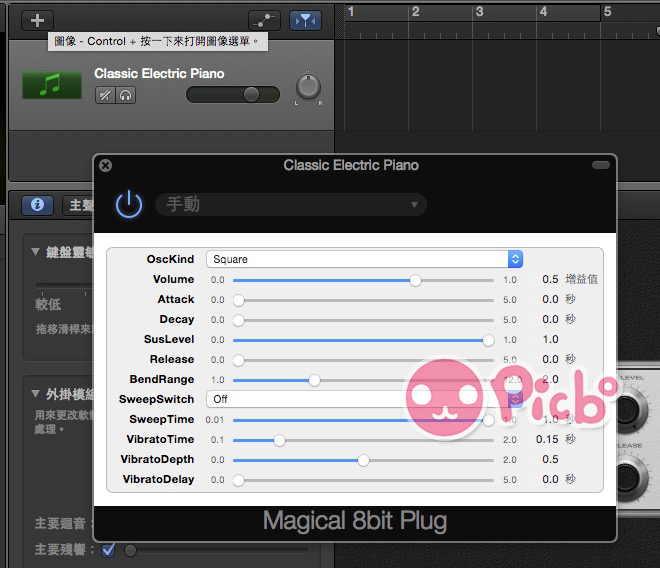This screenshot has width=660, height=568.
Task: Open the 手動 preset dropdown
Action: pyautogui.click(x=291, y=205)
